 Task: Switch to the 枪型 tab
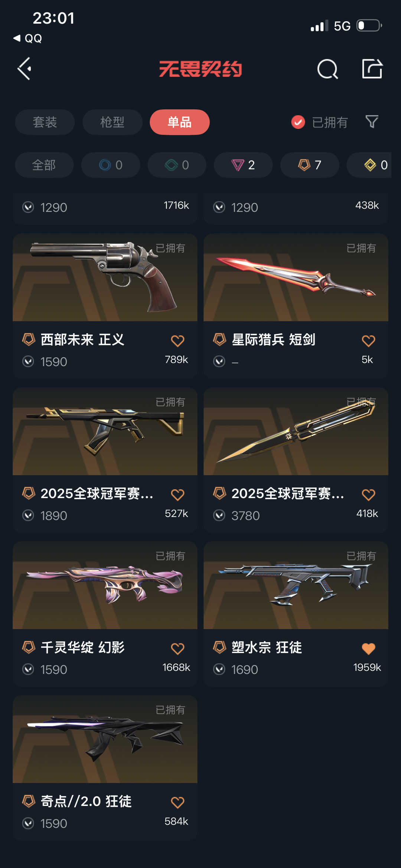(x=112, y=122)
